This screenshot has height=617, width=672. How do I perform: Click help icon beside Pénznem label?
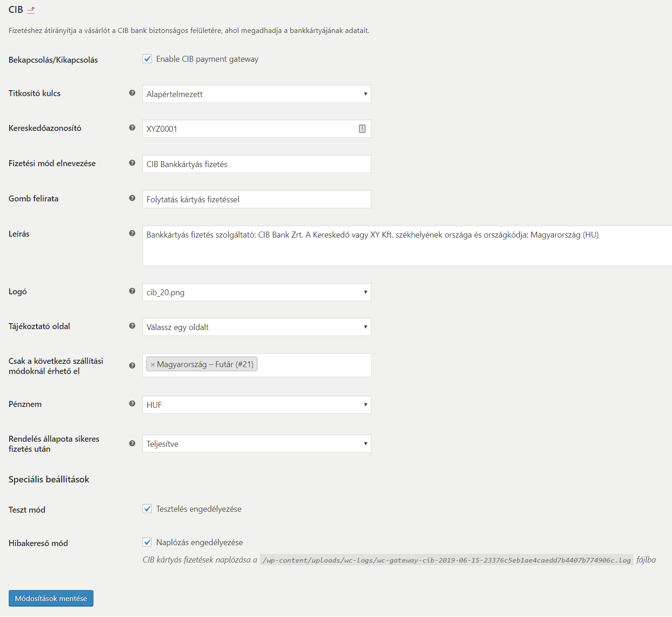(x=132, y=404)
